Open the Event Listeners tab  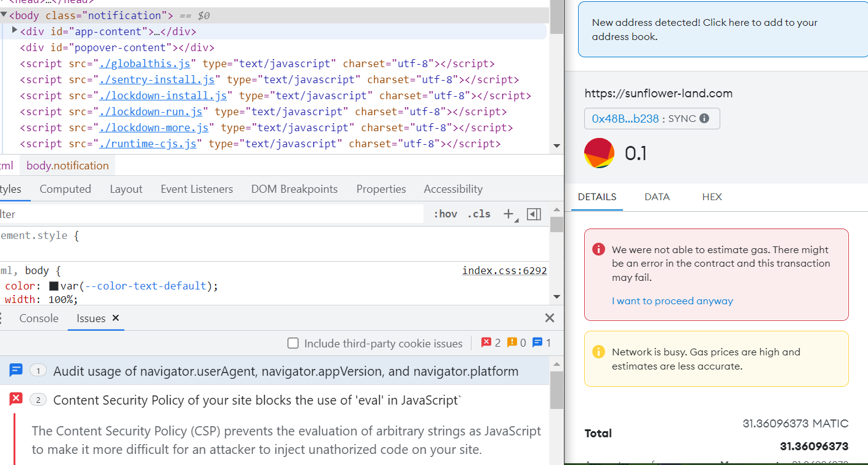click(x=196, y=189)
